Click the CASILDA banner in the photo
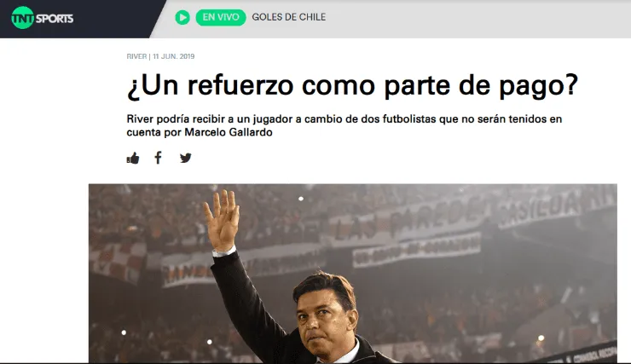 539,210
